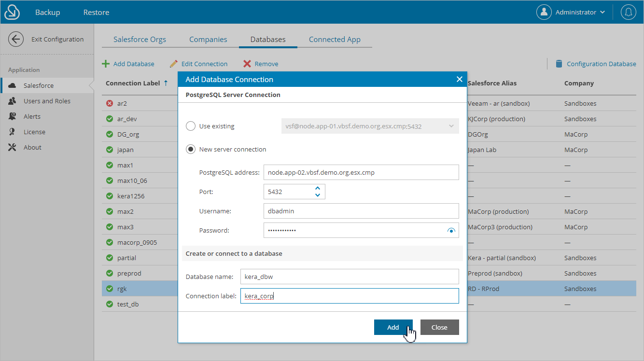Select the max10_06 connection row
Viewport: 644px width, 361px height.
pyautogui.click(x=140, y=180)
